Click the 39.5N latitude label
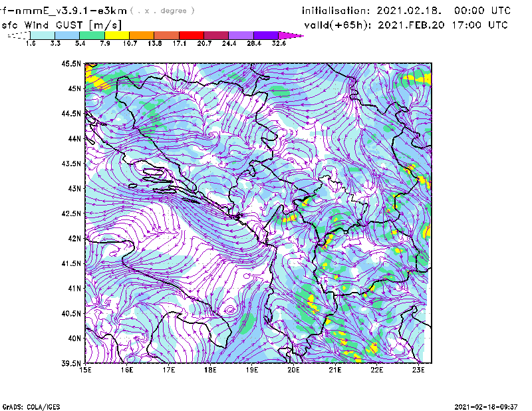 71,363
